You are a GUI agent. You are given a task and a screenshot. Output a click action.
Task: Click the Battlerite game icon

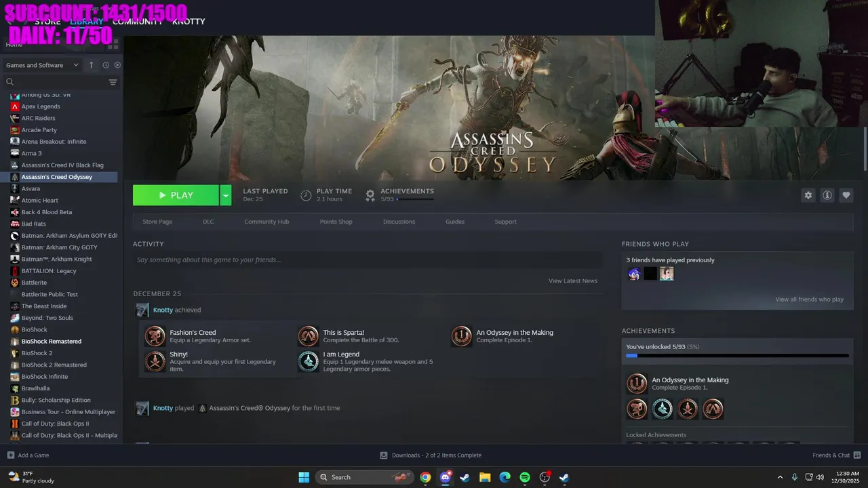click(x=15, y=283)
